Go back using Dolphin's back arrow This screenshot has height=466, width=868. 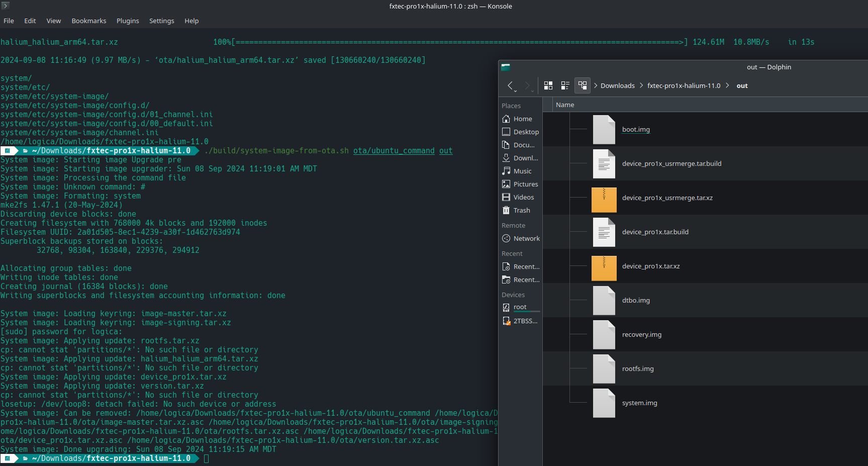tap(510, 85)
